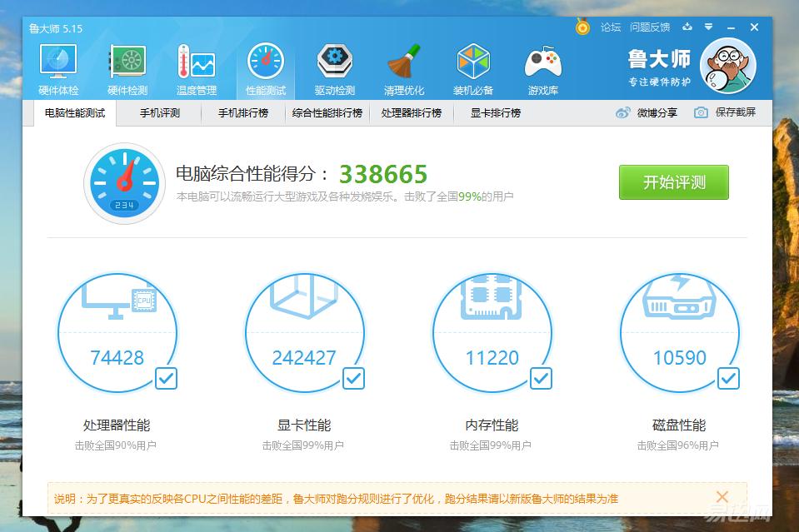
Task: Toggle the checkmark under 处理器性能
Action: pyautogui.click(x=166, y=379)
